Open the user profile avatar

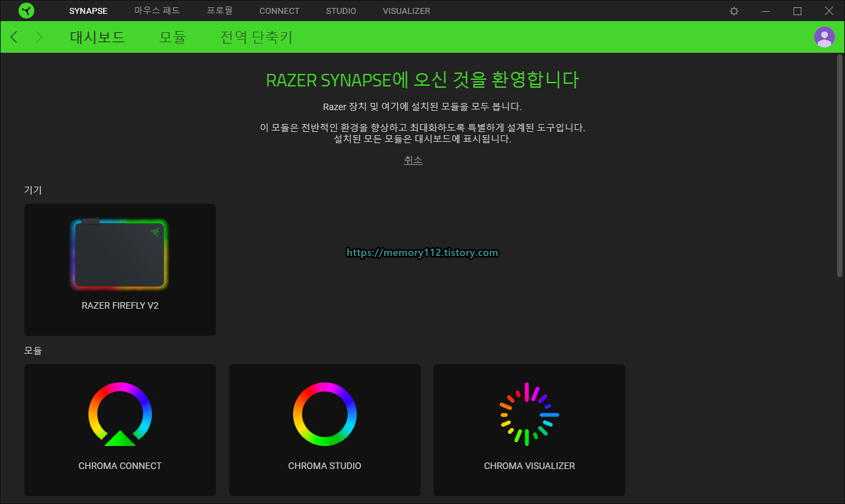point(825,37)
